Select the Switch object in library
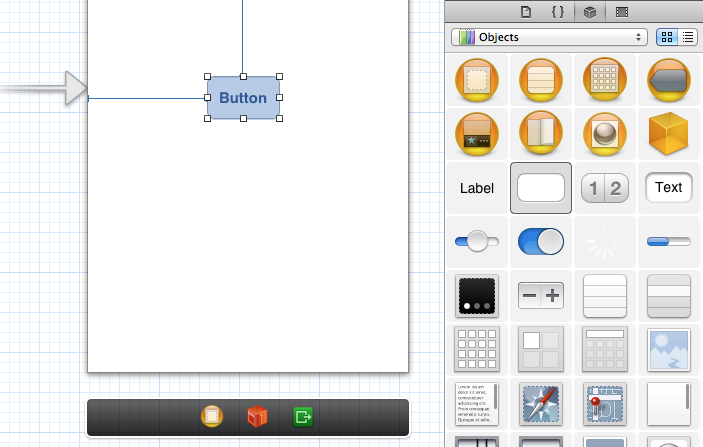Viewport: 703px width, 447px height. 541,242
